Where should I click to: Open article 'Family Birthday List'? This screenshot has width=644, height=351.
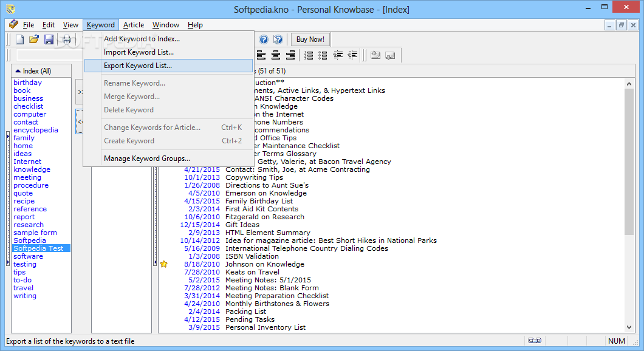point(259,201)
